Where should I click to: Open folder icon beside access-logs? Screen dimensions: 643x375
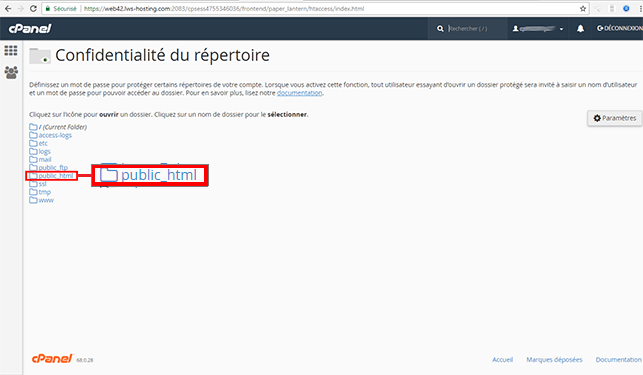[33, 135]
